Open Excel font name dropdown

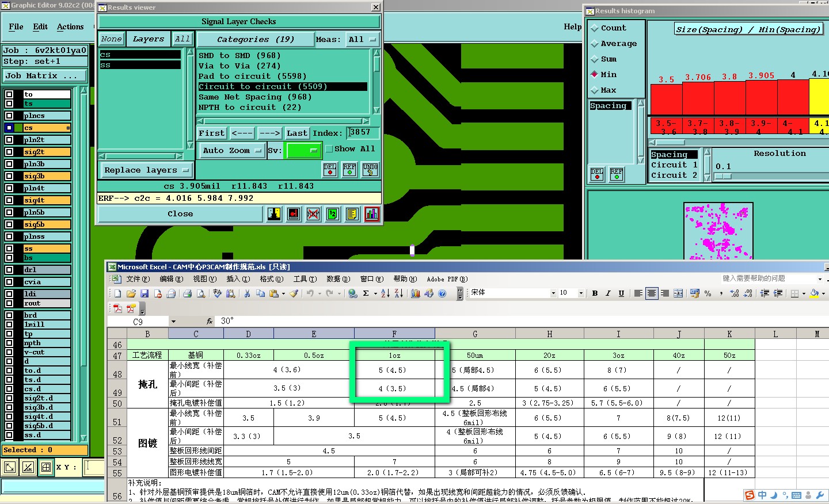[553, 293]
